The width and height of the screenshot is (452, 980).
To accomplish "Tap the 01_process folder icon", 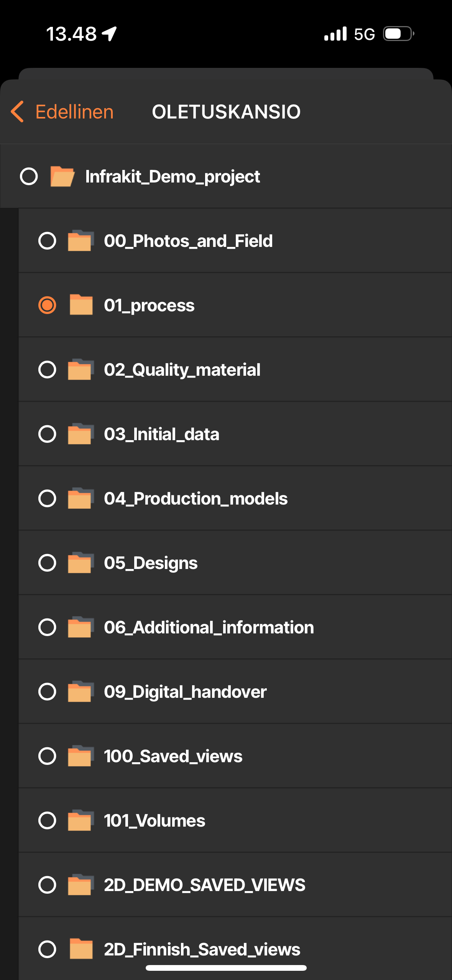I will click(81, 305).
